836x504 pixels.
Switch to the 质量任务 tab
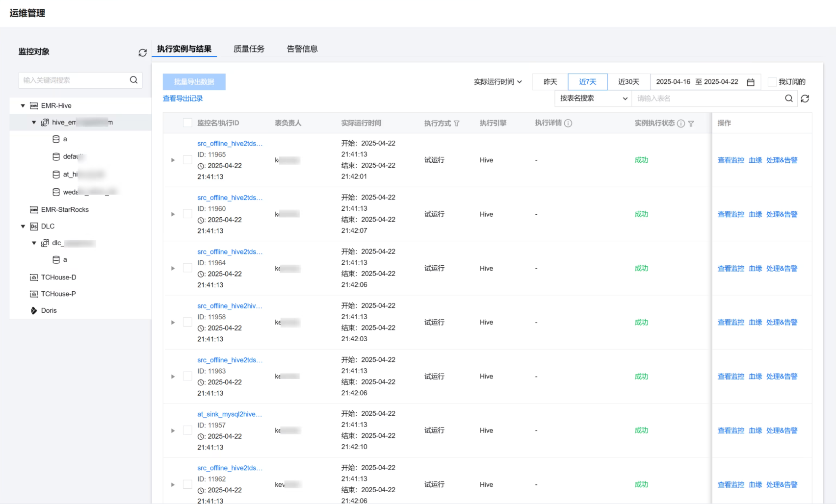point(249,49)
